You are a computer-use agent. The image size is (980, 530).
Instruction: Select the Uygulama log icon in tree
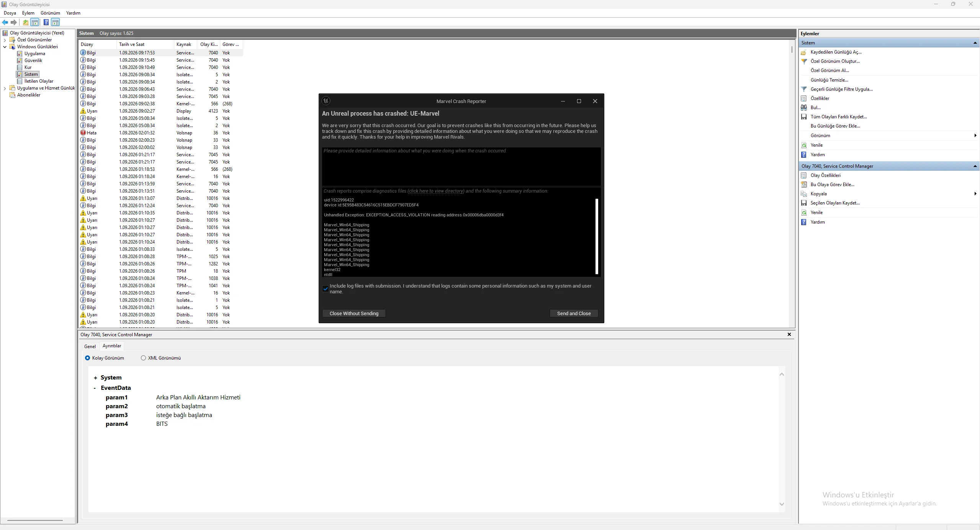[20, 54]
